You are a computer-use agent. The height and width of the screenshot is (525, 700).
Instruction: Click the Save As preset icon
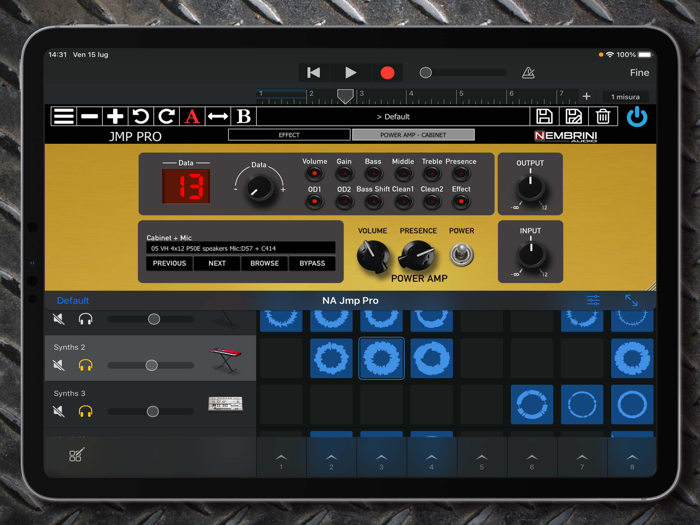click(x=573, y=117)
